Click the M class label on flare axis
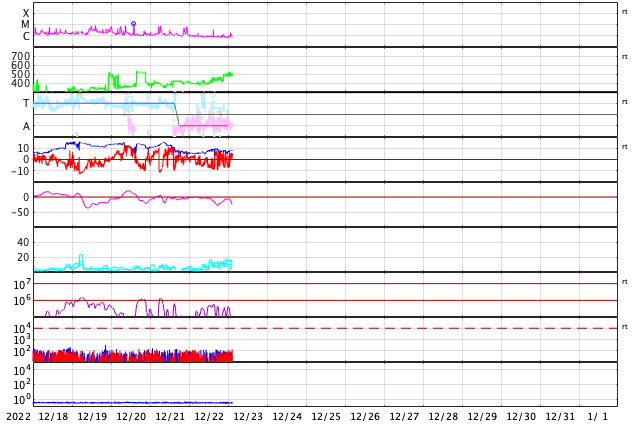 (x=25, y=25)
